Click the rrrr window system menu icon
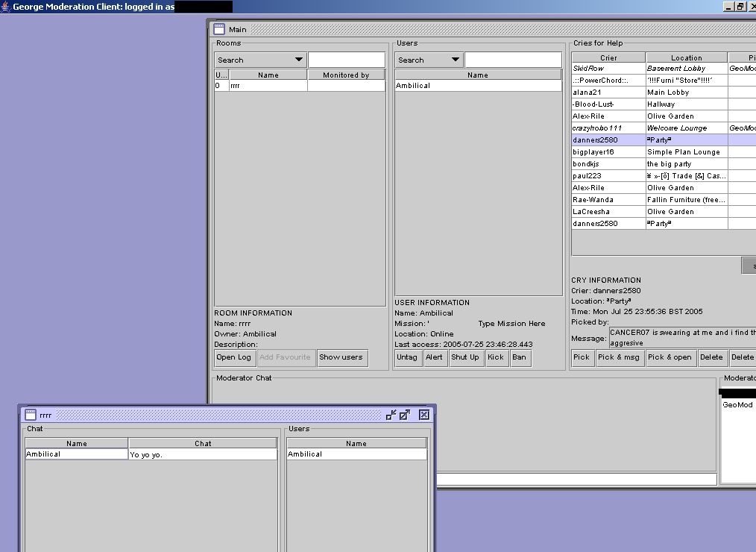This screenshot has width=756, height=552. pos(31,415)
